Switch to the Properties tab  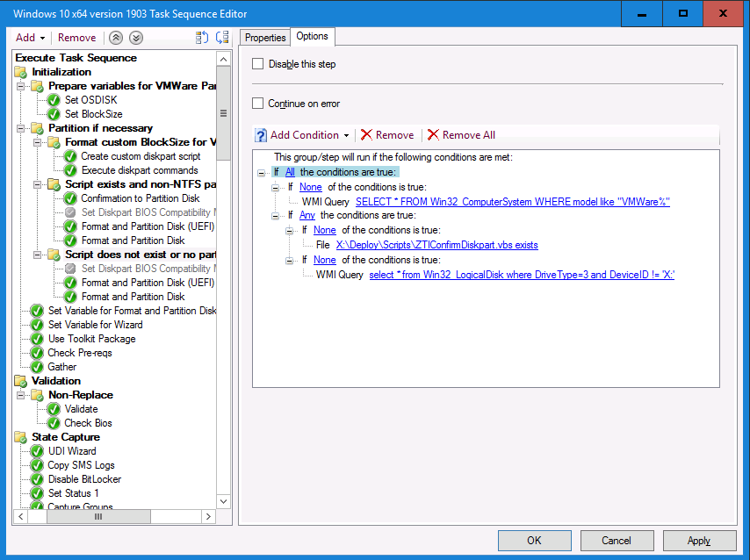click(x=265, y=38)
